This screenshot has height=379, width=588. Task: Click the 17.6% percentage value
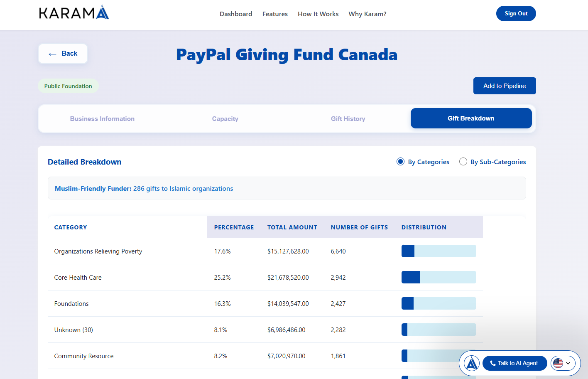pos(223,251)
